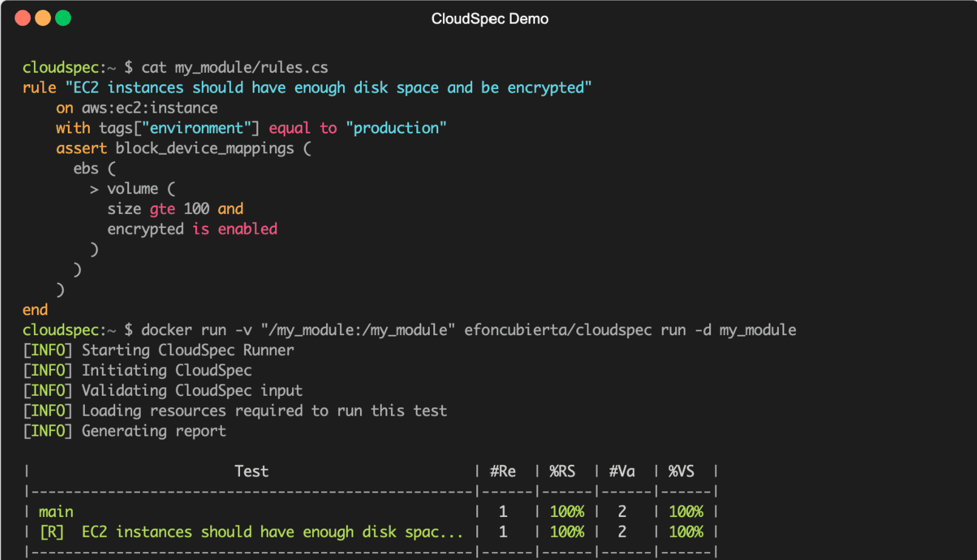Screen dimensions: 977x560
Task: Click 'Starting CloudSpec Runner' log line
Action: [x=188, y=350]
